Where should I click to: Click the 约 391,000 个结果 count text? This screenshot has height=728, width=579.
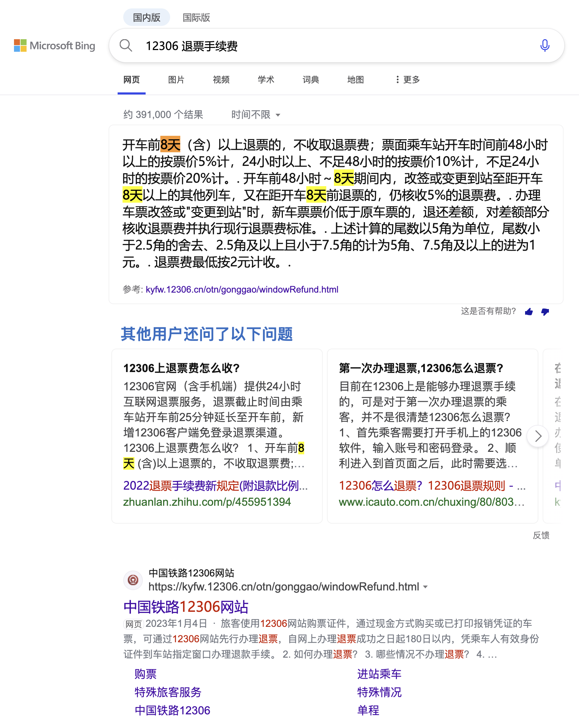(x=163, y=115)
